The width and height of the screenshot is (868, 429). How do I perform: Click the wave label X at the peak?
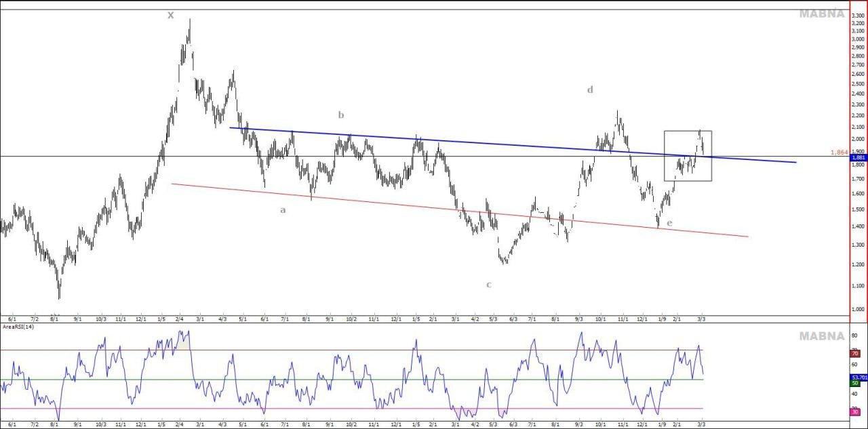tap(171, 16)
